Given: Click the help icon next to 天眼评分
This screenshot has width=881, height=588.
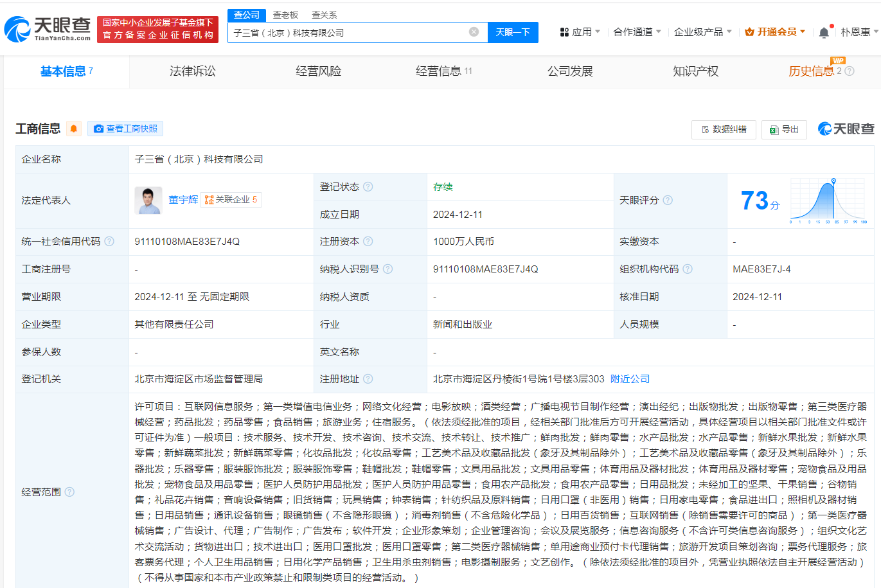Looking at the screenshot, I should [x=668, y=200].
